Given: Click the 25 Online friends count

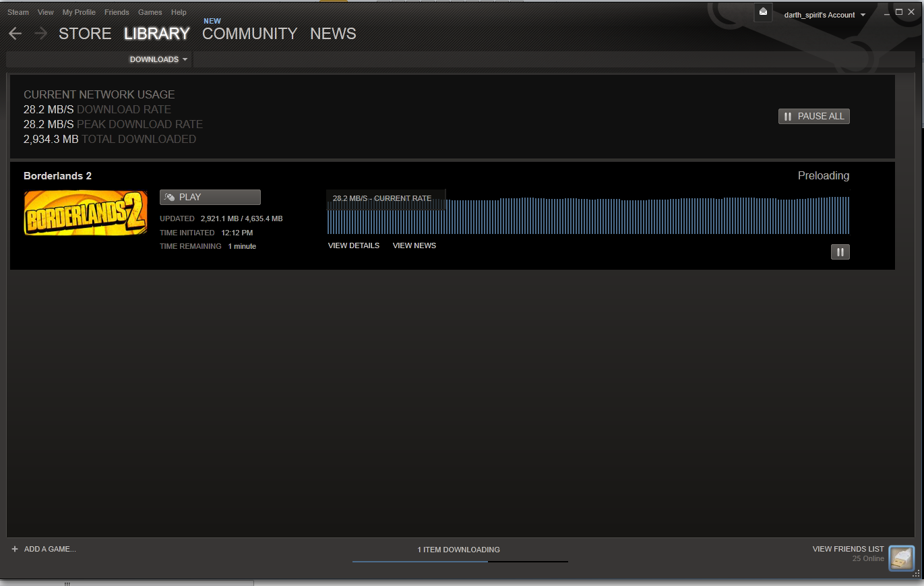Looking at the screenshot, I should click(x=868, y=559).
